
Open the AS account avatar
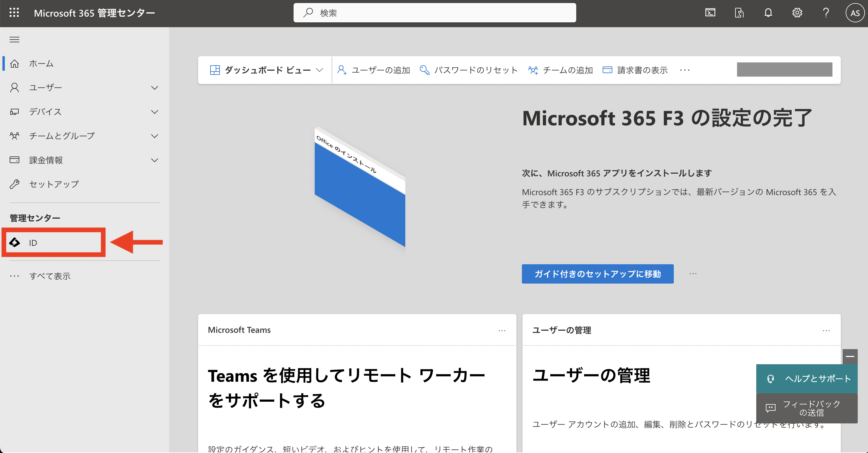click(855, 13)
